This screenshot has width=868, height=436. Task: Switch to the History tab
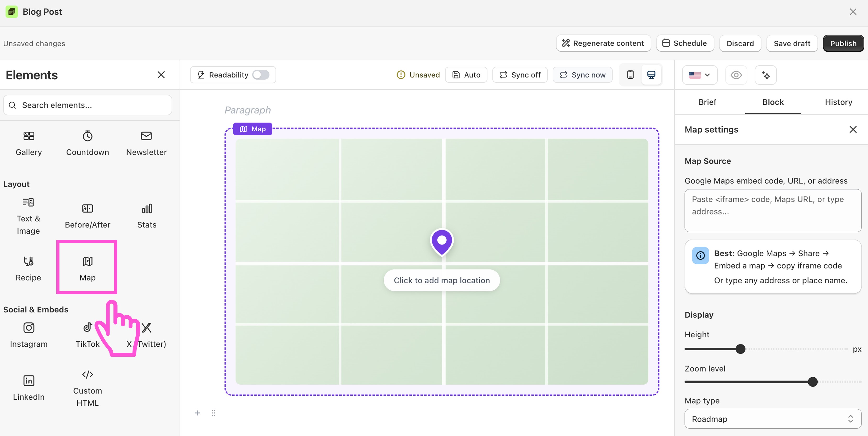(838, 102)
